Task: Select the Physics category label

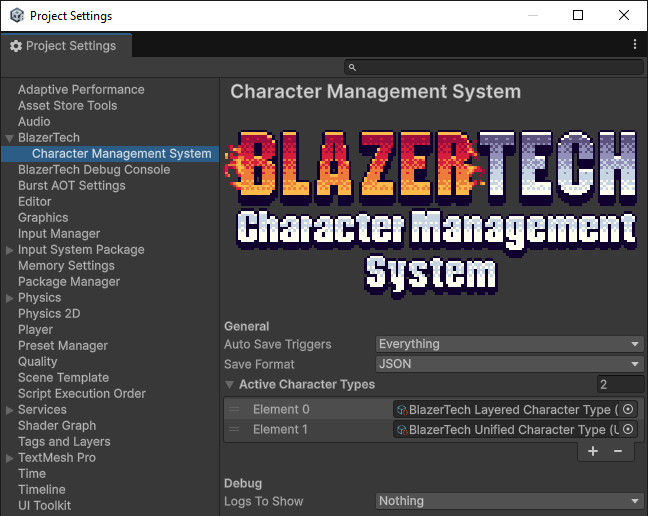Action: tap(39, 298)
